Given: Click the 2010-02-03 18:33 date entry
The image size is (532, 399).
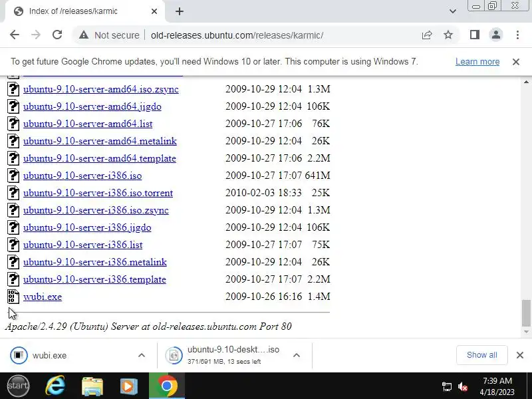Looking at the screenshot, I should click(x=263, y=193).
